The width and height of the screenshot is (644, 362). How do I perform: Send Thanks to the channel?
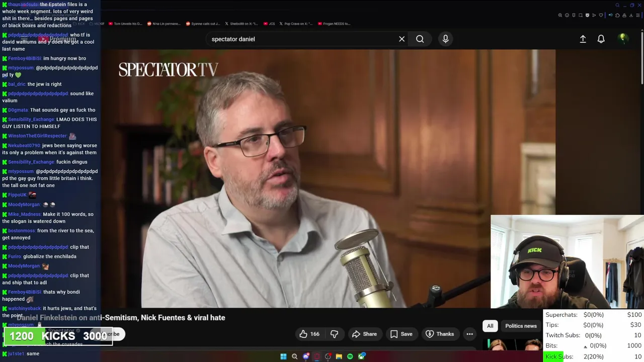coord(439,334)
